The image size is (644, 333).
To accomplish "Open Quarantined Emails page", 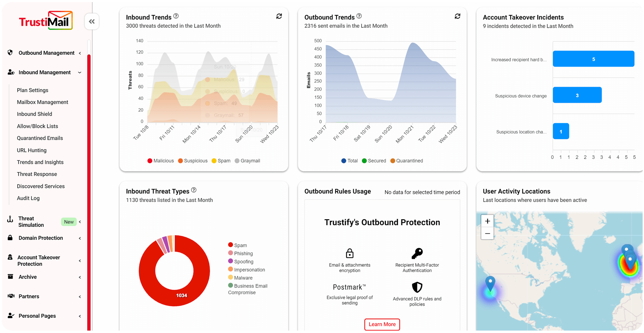I will [x=40, y=138].
